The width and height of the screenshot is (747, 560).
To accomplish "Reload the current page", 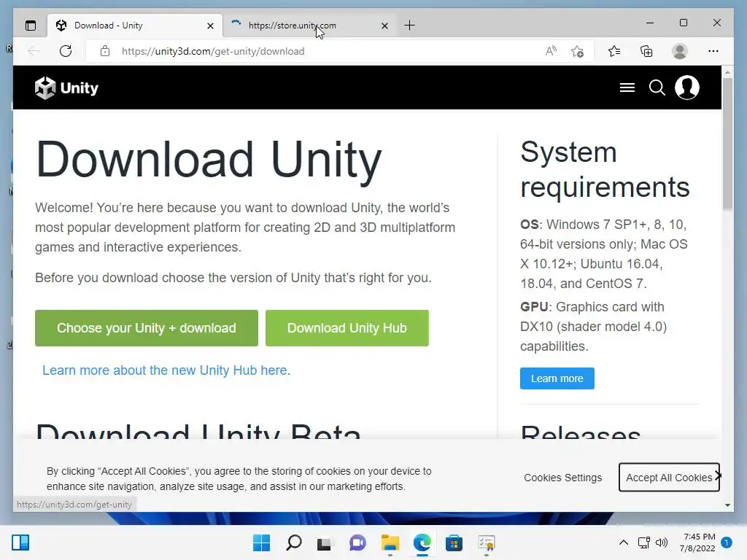I will (66, 51).
